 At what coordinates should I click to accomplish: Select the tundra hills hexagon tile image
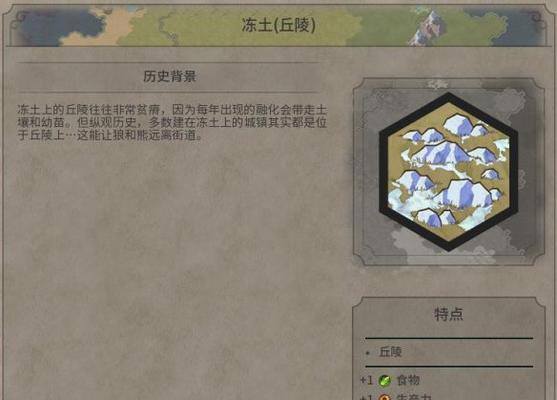(448, 172)
